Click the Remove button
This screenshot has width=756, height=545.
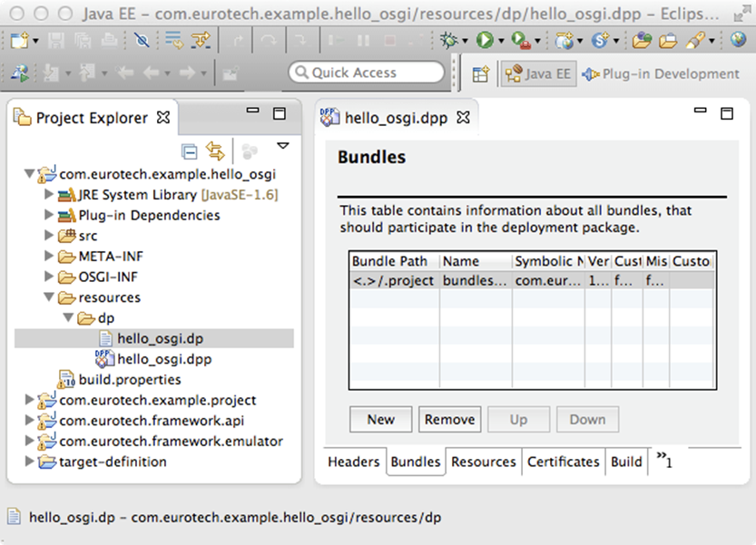[x=449, y=419]
